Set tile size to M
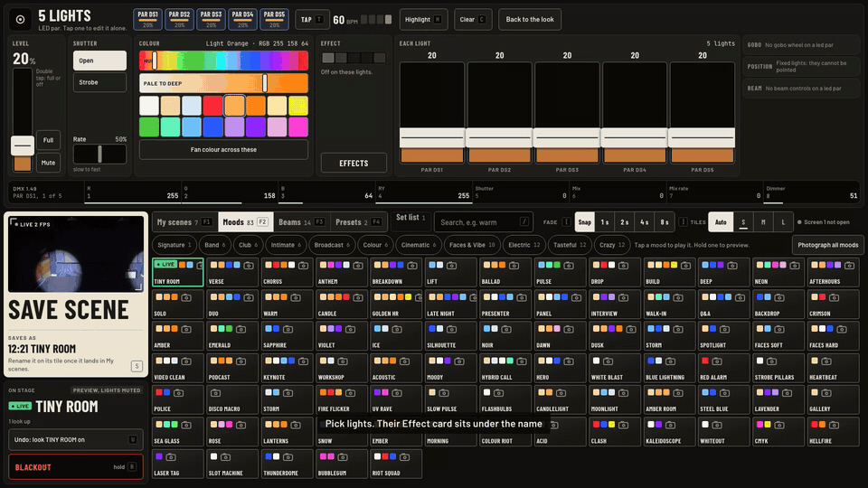Image resolution: width=868 pixels, height=488 pixels. 763,222
